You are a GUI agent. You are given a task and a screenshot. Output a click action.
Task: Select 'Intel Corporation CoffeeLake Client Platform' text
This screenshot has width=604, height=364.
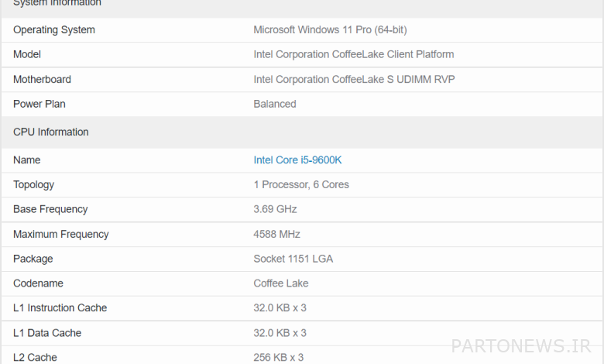(x=354, y=54)
